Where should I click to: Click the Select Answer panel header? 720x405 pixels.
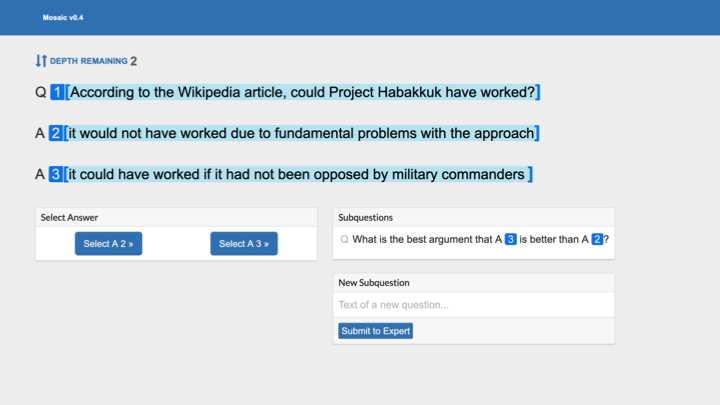[69, 217]
